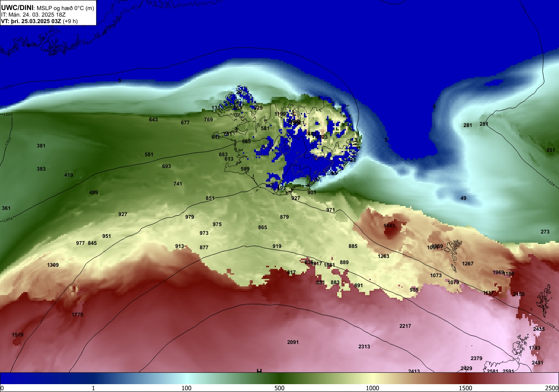Click the map value 1199
The height and width of the screenshot is (392, 559).
280,114
